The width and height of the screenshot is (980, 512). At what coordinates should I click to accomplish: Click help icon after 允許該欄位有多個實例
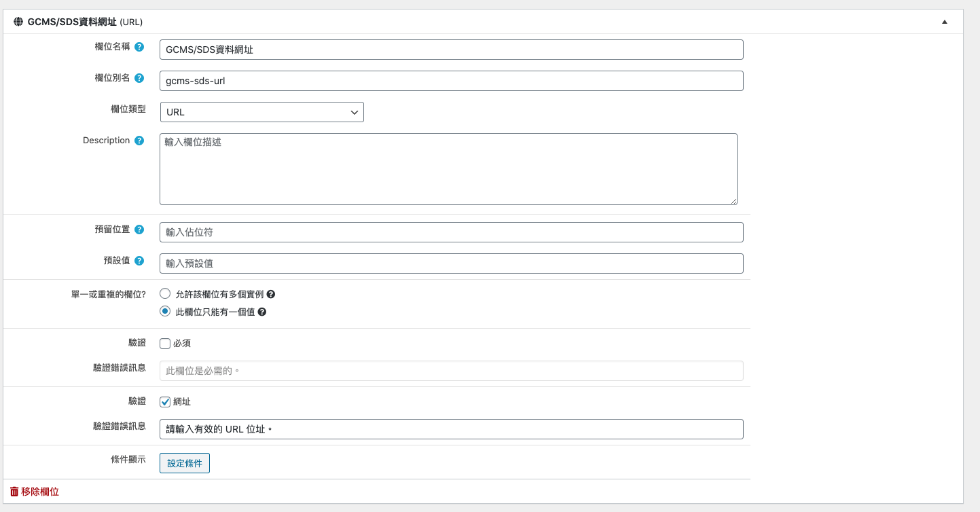pos(271,295)
